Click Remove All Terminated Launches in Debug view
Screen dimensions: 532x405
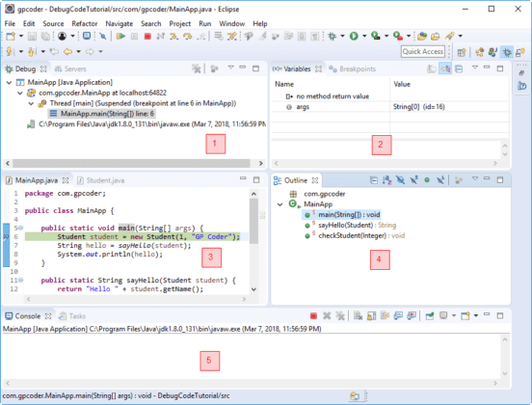click(196, 68)
